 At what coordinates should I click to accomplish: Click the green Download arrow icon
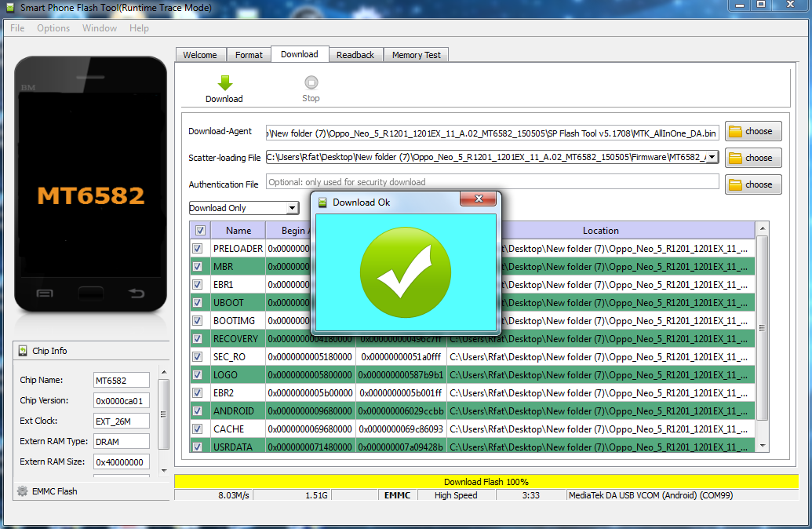(x=224, y=83)
